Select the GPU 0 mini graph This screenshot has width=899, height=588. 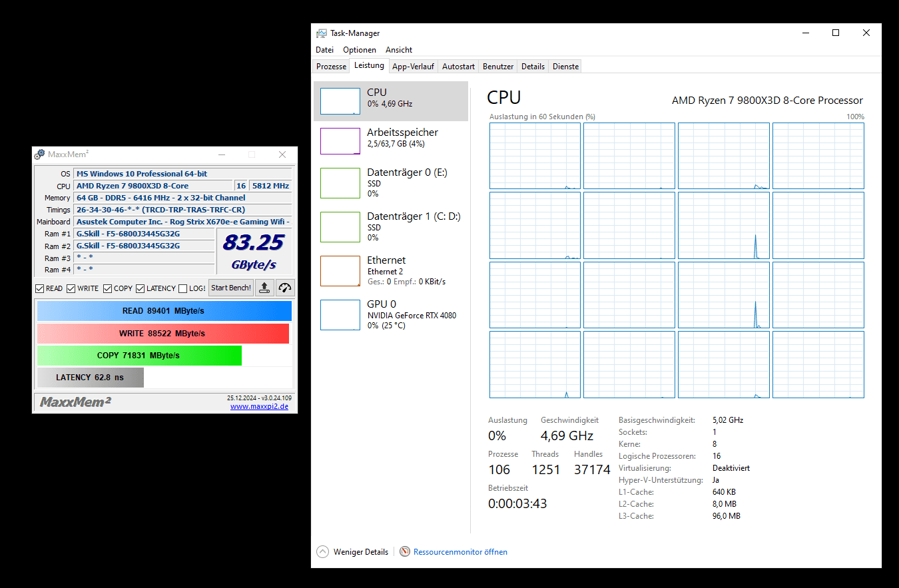(340, 315)
